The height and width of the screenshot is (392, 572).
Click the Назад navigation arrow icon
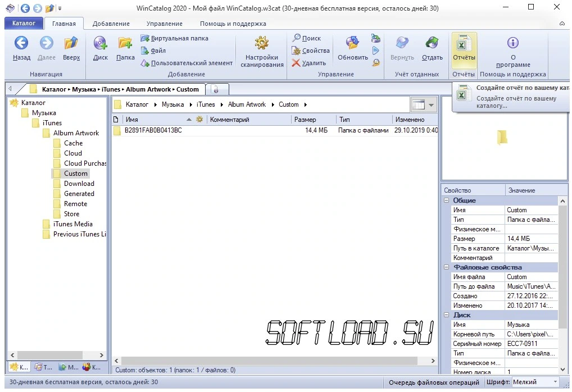(21, 43)
